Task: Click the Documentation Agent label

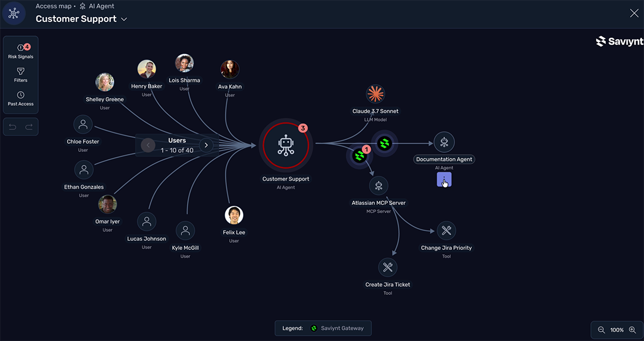Action: pyautogui.click(x=444, y=160)
